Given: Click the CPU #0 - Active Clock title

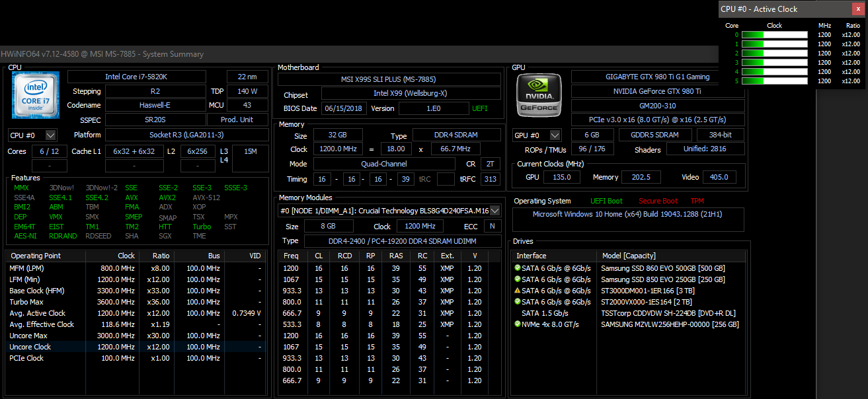Looking at the screenshot, I should [x=759, y=9].
